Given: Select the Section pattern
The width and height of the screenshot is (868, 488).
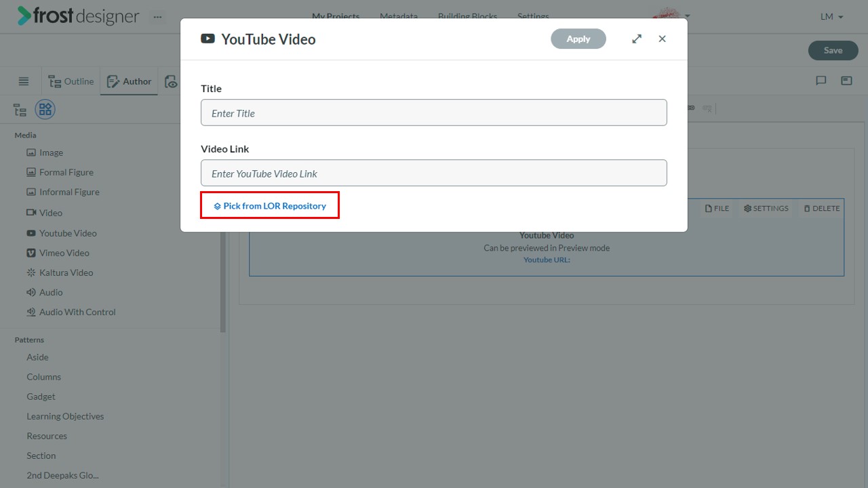Looking at the screenshot, I should tap(41, 455).
